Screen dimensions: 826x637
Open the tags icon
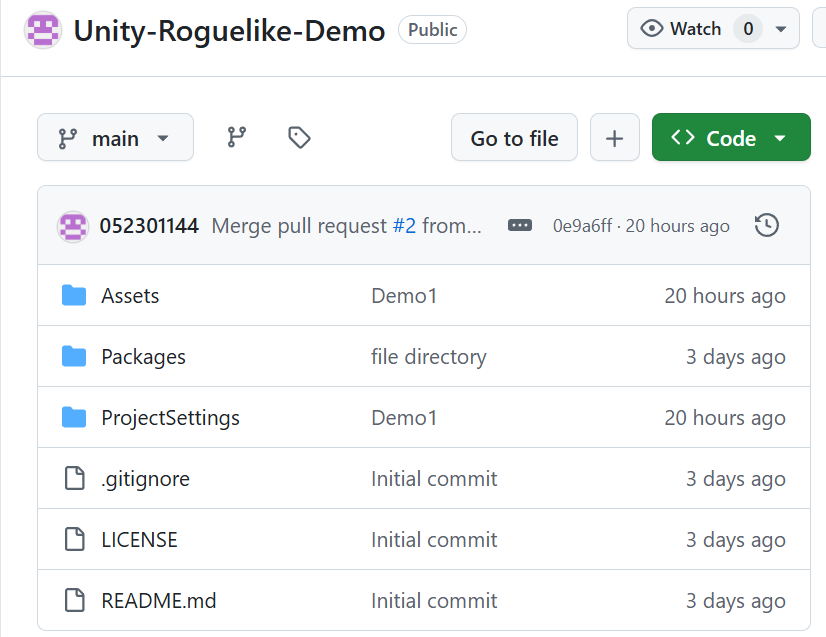[x=299, y=138]
